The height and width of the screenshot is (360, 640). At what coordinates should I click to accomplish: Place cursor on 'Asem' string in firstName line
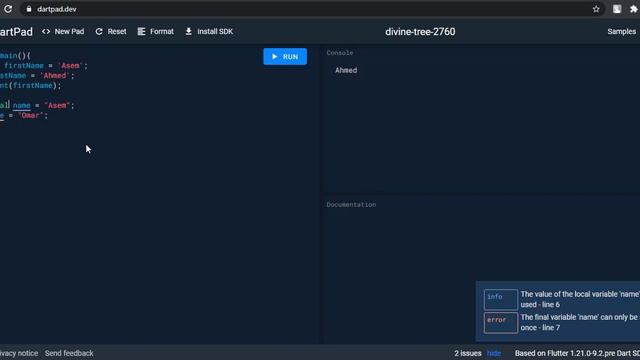[x=71, y=66]
